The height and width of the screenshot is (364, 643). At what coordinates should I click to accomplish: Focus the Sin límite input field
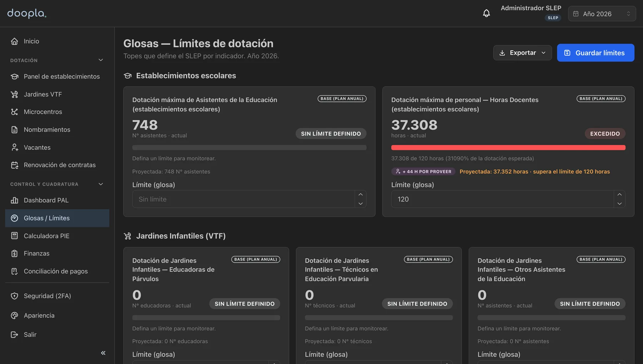click(x=244, y=199)
